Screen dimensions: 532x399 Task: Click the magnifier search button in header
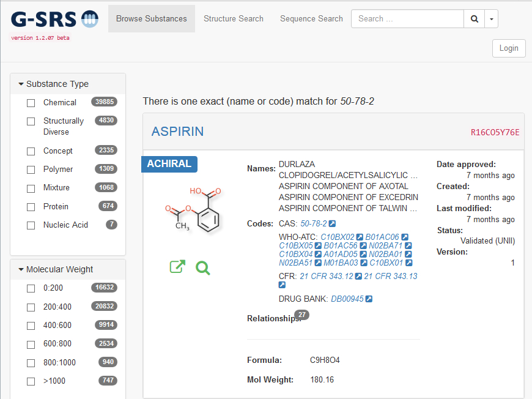click(x=475, y=19)
